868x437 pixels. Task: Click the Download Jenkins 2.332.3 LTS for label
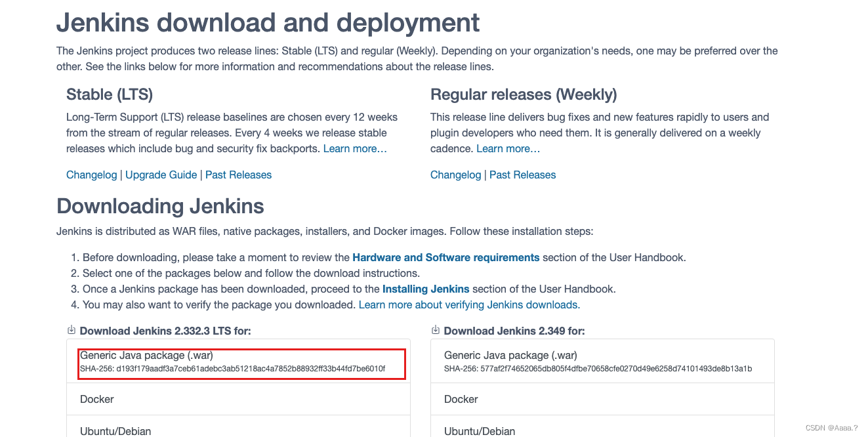(x=165, y=331)
